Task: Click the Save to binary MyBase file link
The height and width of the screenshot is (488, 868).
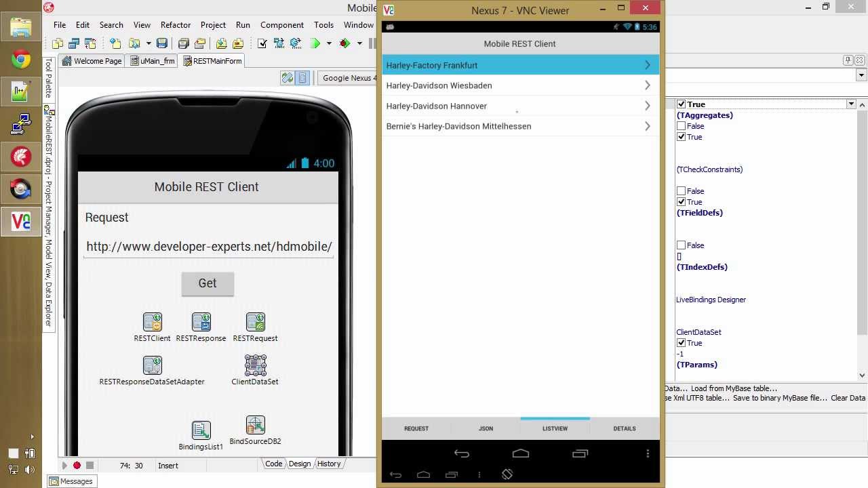Action: (779, 398)
